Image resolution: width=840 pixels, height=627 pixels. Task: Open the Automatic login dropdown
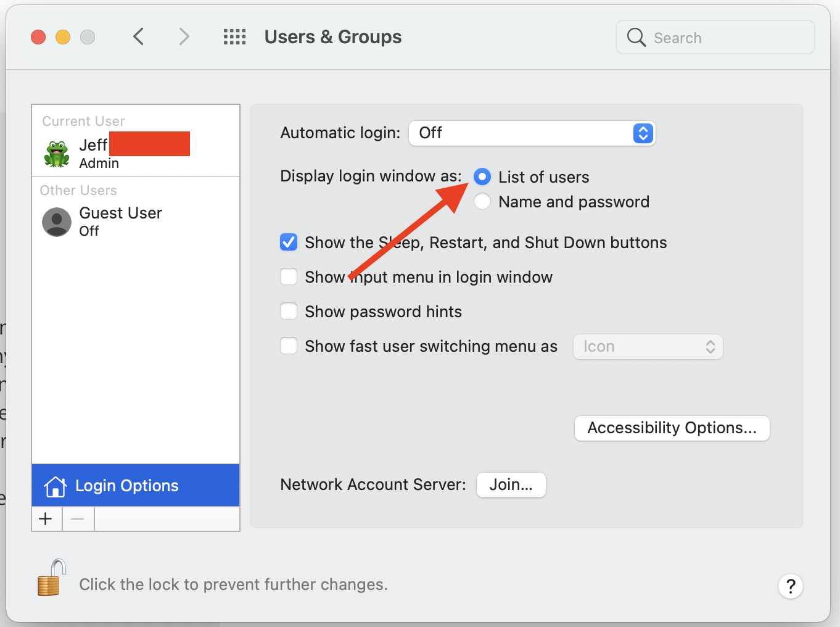tap(532, 133)
